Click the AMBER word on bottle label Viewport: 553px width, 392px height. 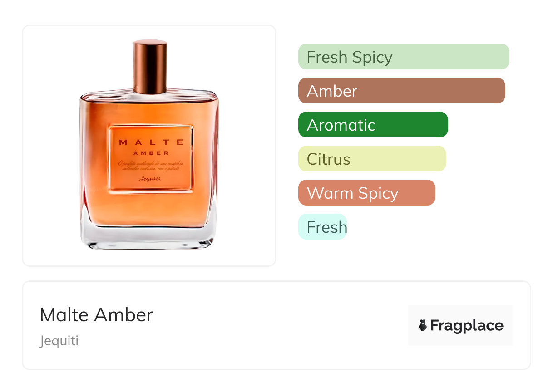pos(151,153)
